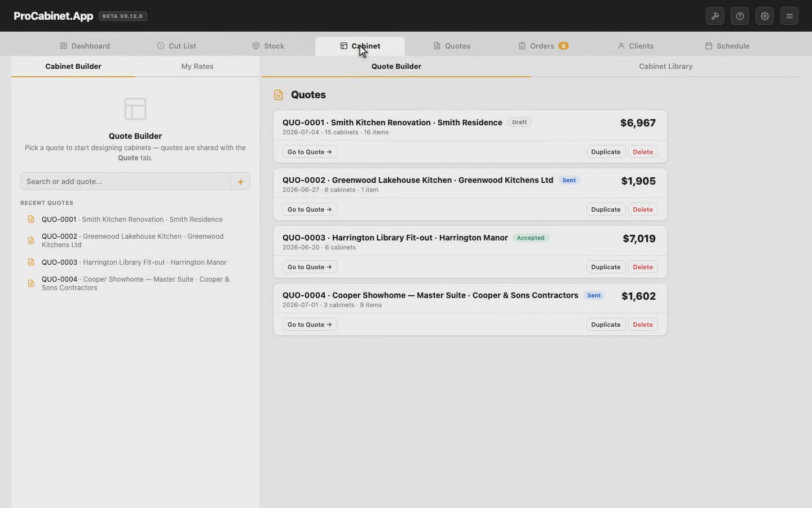
Task: Click document icon beside QUO-0003 recent quote
Action: pos(31,262)
